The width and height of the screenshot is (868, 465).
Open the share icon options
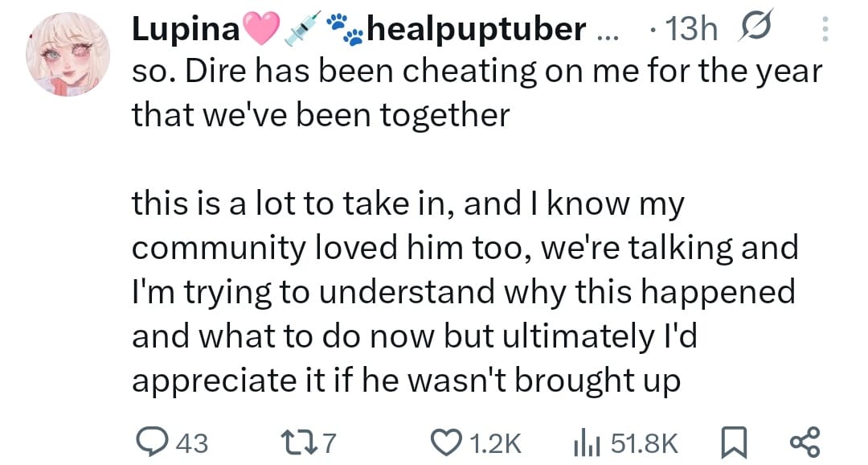pos(803,442)
